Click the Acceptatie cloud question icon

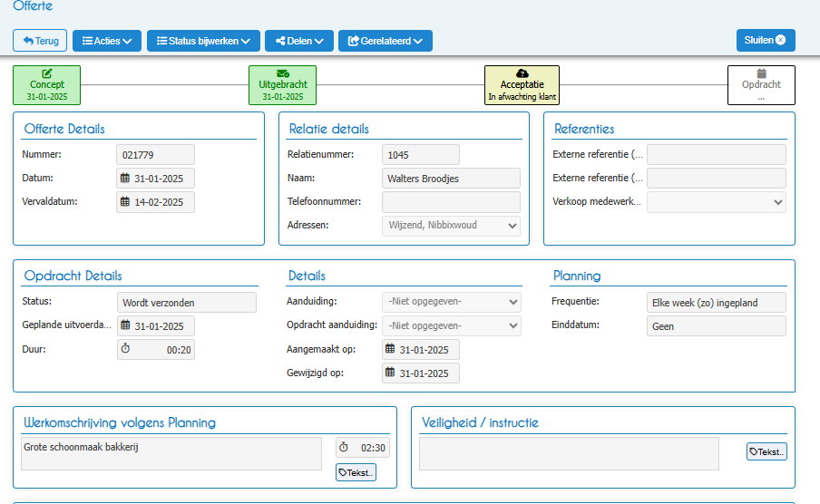pyautogui.click(x=522, y=73)
